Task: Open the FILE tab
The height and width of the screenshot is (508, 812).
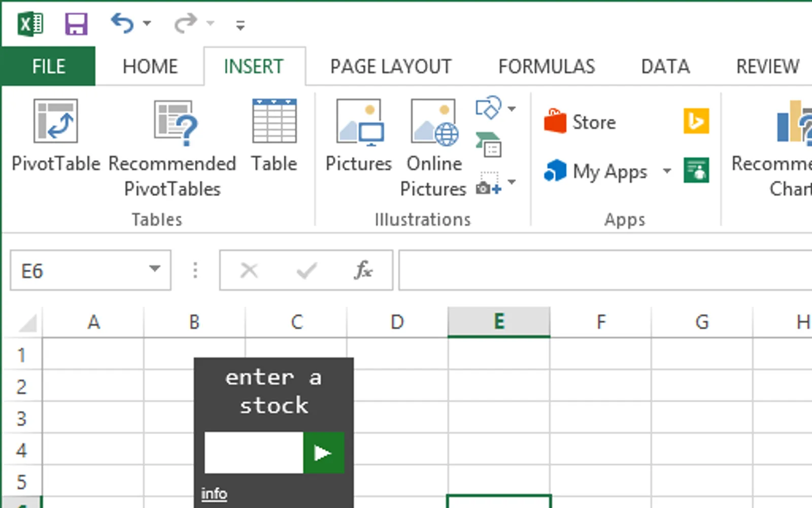Action: coord(48,66)
